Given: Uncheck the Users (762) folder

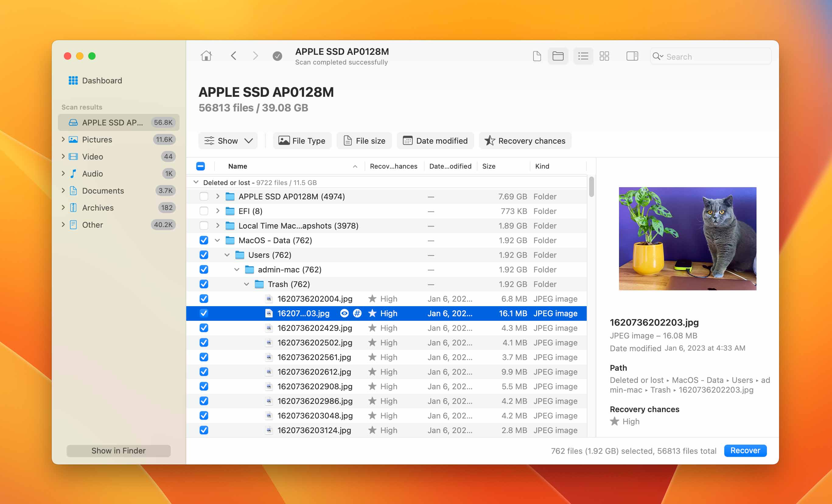Looking at the screenshot, I should pos(204,255).
